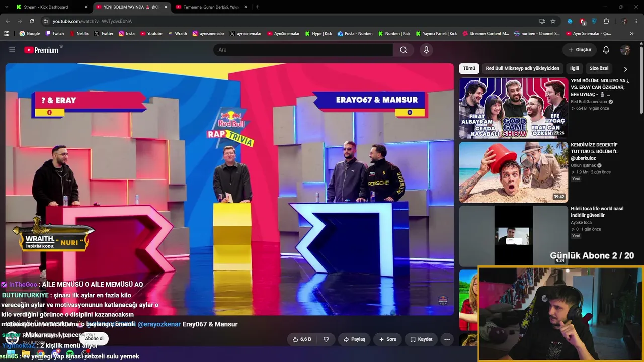This screenshot has height=362, width=644.
Task: Open the Chrome apps grid icon
Action: point(7,33)
